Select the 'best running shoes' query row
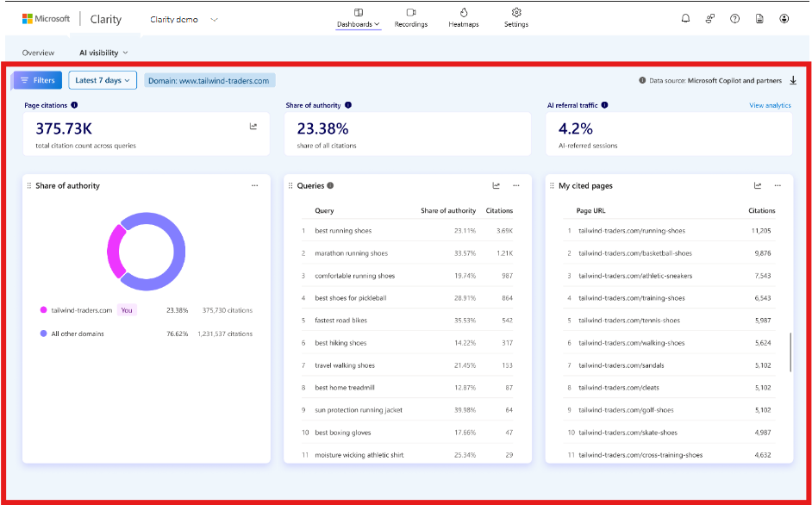 point(407,230)
